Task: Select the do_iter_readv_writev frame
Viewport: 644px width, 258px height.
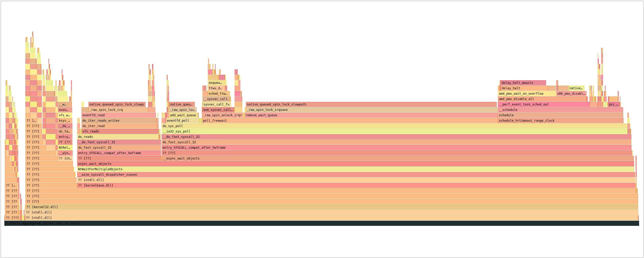Action: pyautogui.click(x=119, y=121)
